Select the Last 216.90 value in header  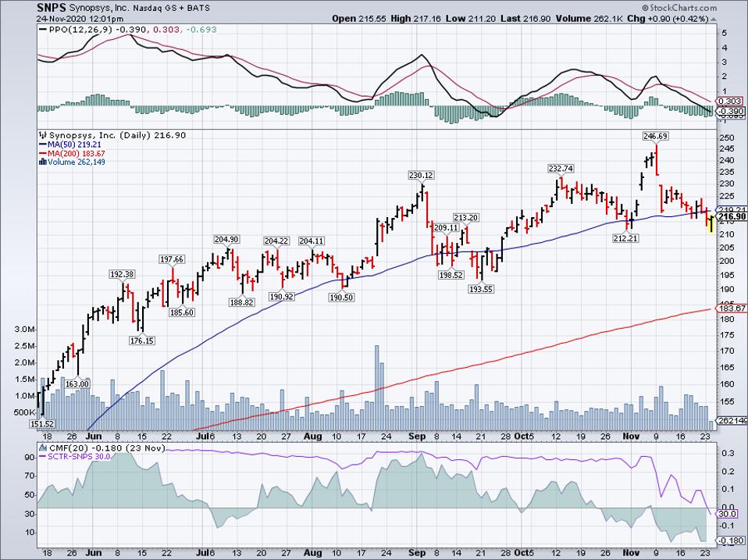click(x=524, y=19)
